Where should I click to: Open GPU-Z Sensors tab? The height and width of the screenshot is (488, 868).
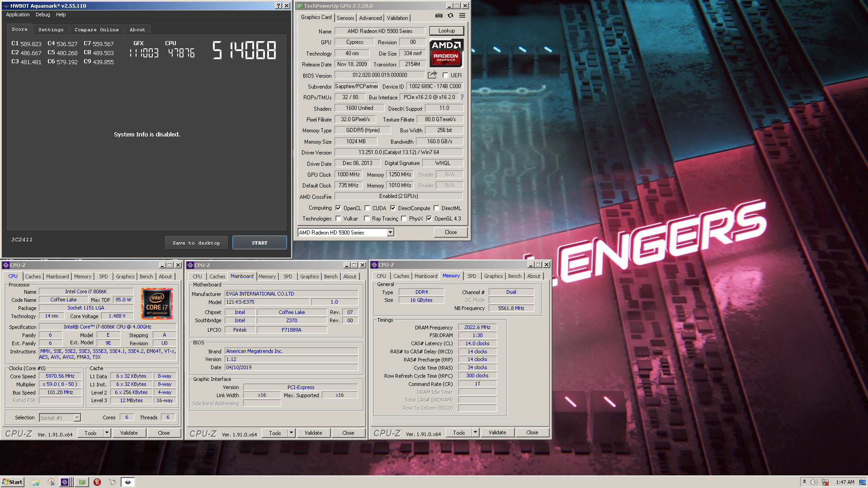345,18
